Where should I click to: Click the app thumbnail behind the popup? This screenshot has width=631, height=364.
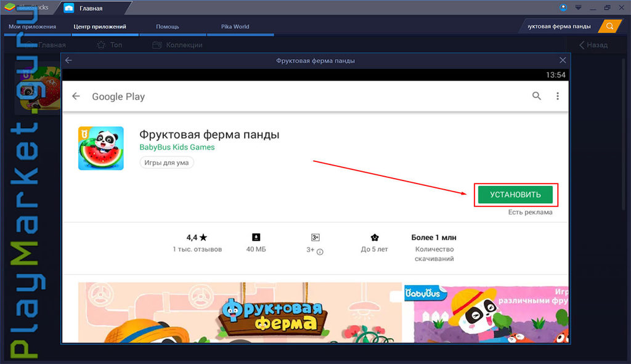[38, 89]
